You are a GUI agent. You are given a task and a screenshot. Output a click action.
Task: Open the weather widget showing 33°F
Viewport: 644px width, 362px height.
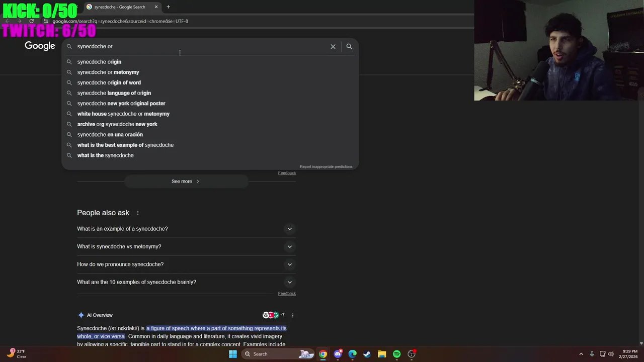point(16,354)
